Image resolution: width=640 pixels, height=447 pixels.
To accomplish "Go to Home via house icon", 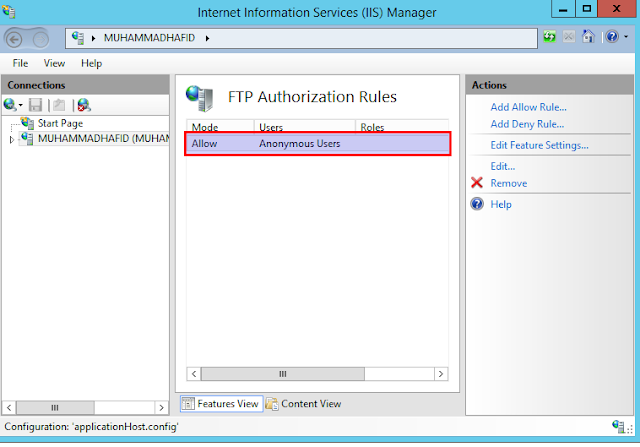I will click(x=588, y=36).
